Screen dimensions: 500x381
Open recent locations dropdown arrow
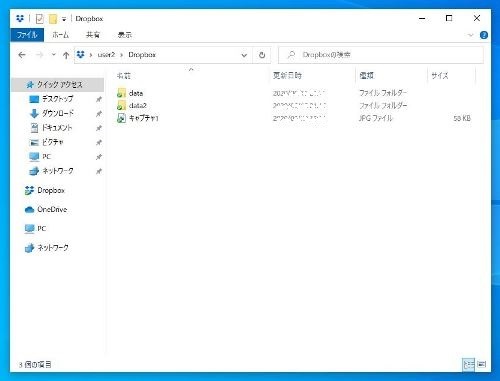pos(53,55)
